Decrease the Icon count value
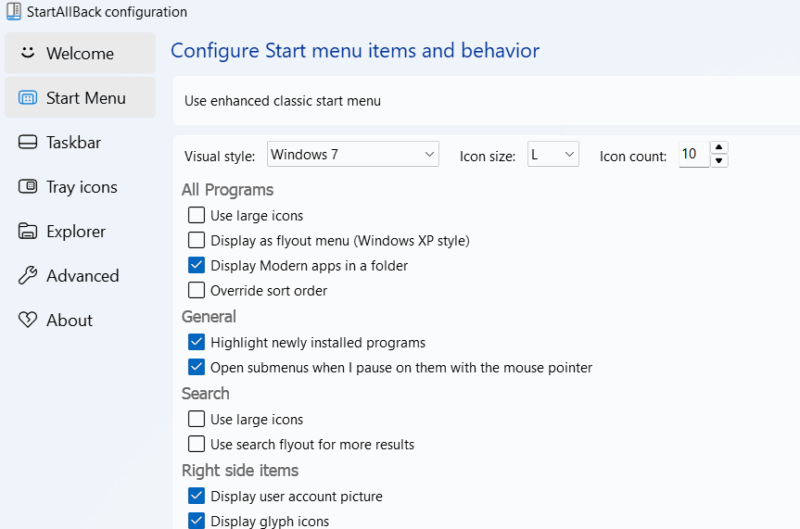Screen dimensions: 800x529 tap(719, 161)
